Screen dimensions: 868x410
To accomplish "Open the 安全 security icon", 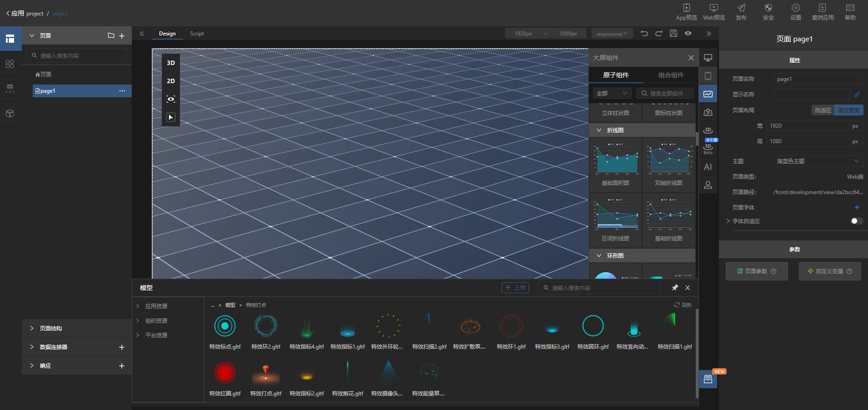I will pyautogui.click(x=768, y=12).
